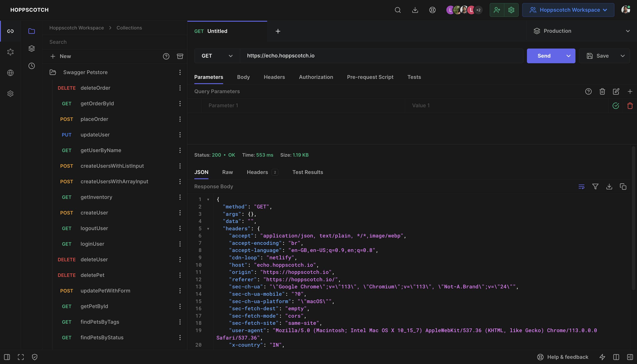Download the response body
This screenshot has width=637, height=364.
pos(609,187)
